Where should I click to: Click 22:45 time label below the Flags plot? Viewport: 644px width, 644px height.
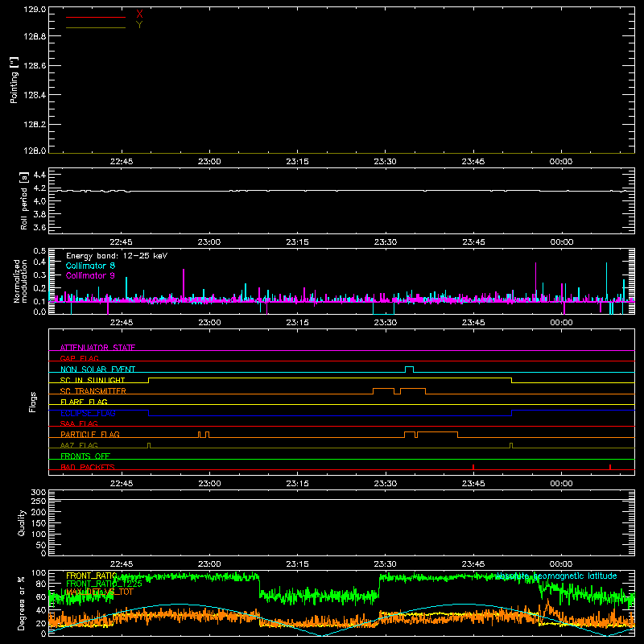pyautogui.click(x=122, y=484)
